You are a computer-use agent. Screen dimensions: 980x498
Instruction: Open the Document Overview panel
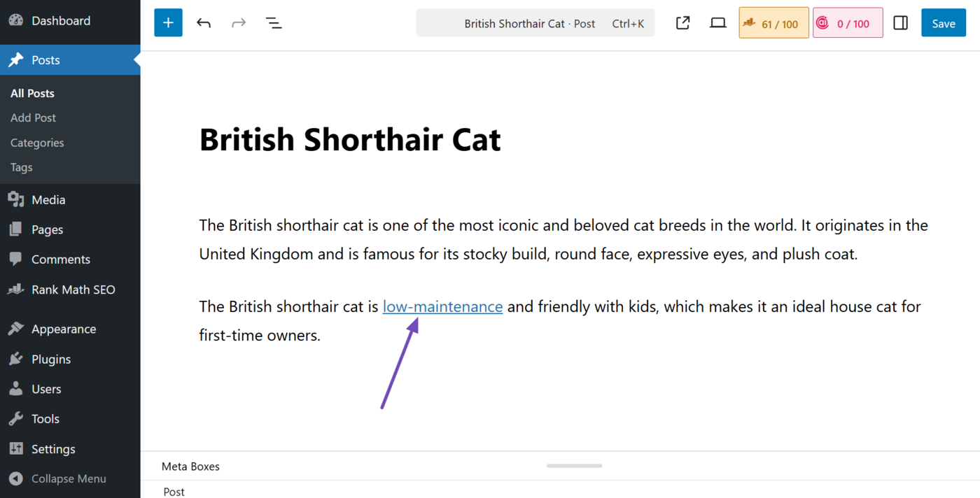274,22
